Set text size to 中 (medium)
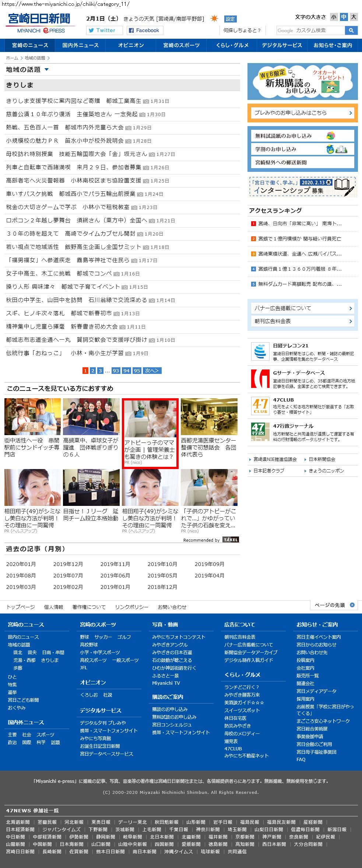 (x=344, y=17)
